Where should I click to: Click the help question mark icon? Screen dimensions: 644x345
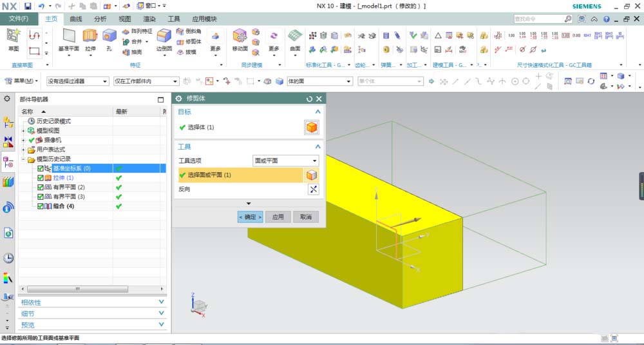pyautogui.click(x=606, y=19)
